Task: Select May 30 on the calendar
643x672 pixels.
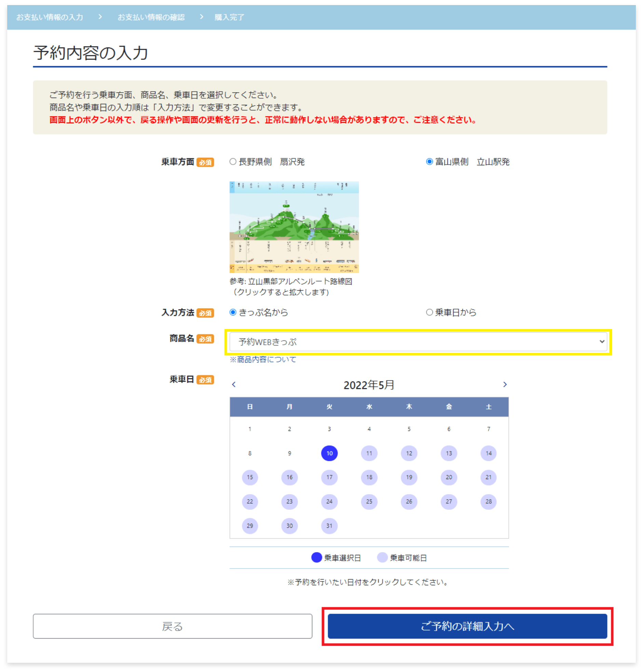Action: pos(290,526)
